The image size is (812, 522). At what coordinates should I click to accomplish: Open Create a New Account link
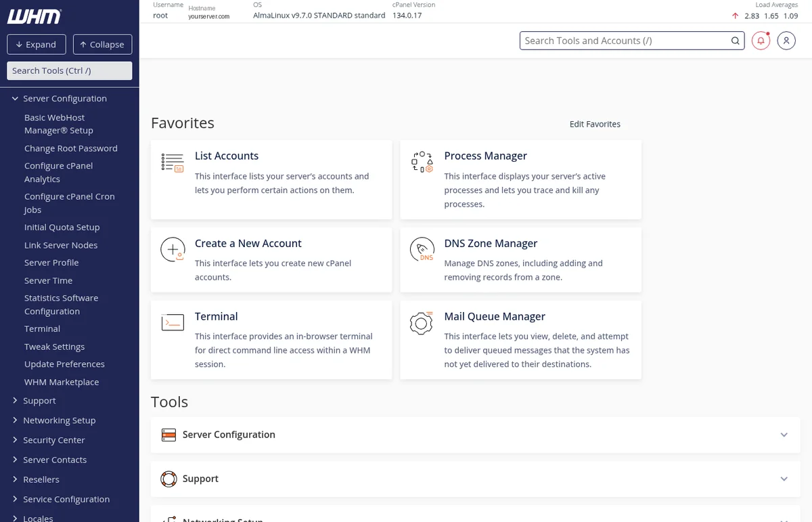click(248, 243)
